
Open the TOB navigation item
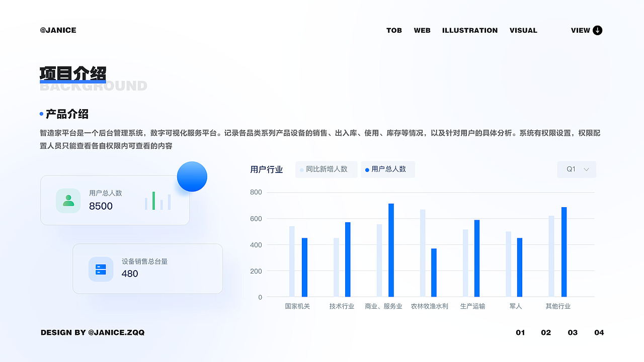(x=394, y=30)
